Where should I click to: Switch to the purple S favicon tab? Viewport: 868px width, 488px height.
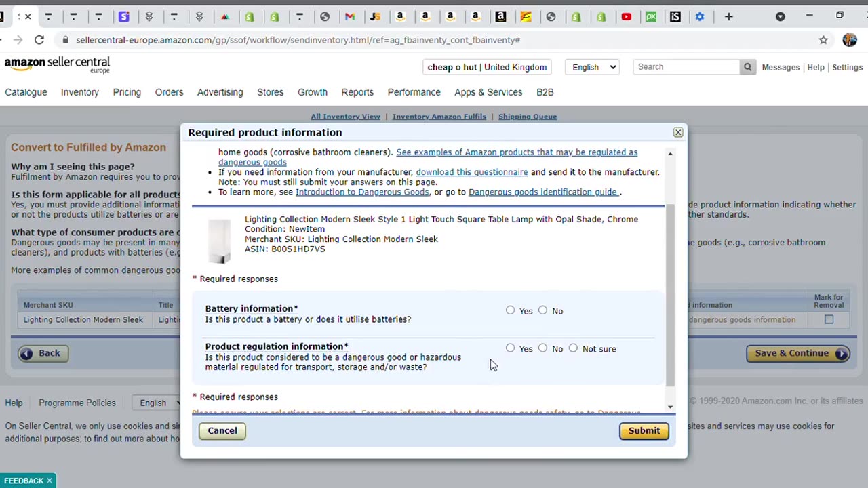point(123,16)
